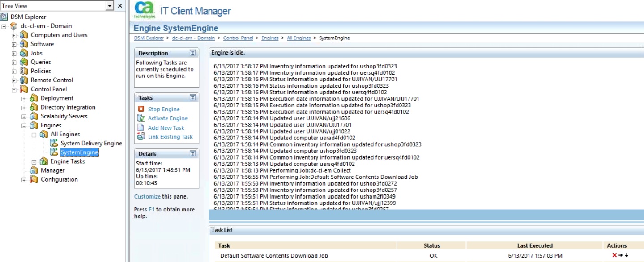This screenshot has height=262, width=644.
Task: Collapse the Details pane section
Action: coord(192,154)
